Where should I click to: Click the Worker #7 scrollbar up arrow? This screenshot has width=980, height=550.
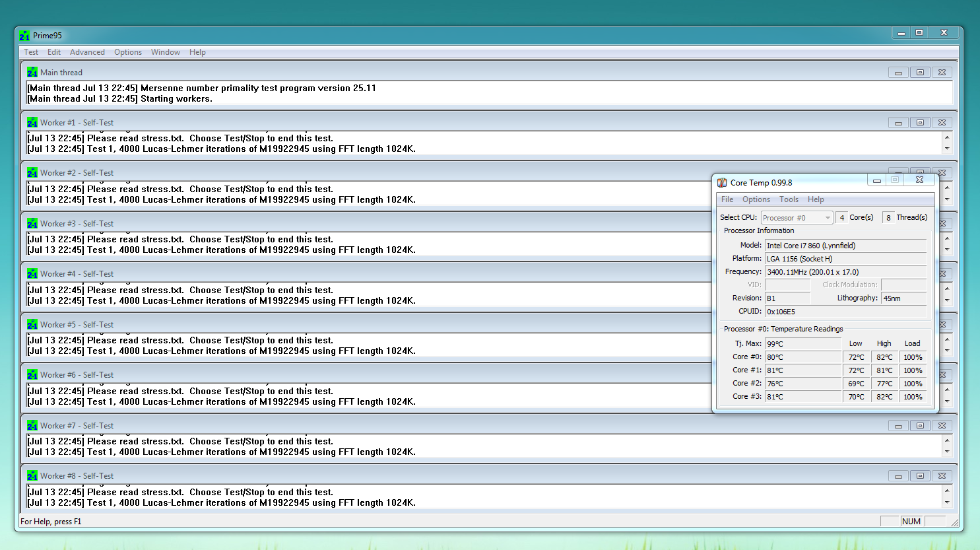coord(947,441)
